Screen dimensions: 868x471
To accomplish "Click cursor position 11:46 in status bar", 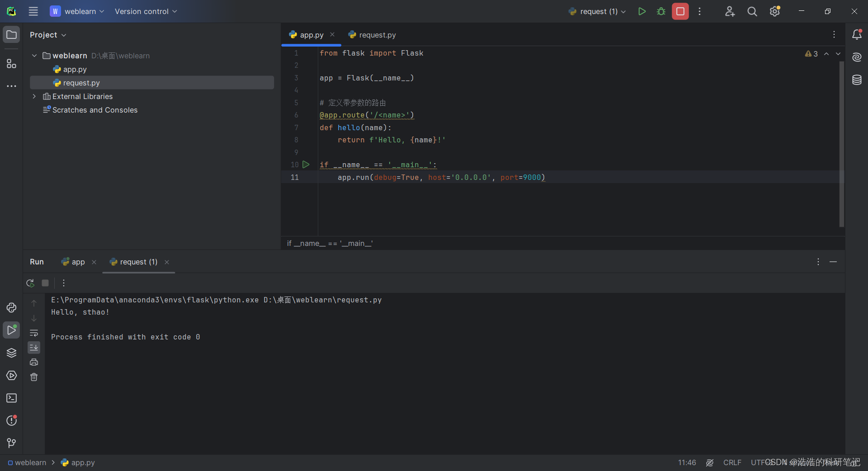I will click(x=687, y=462).
